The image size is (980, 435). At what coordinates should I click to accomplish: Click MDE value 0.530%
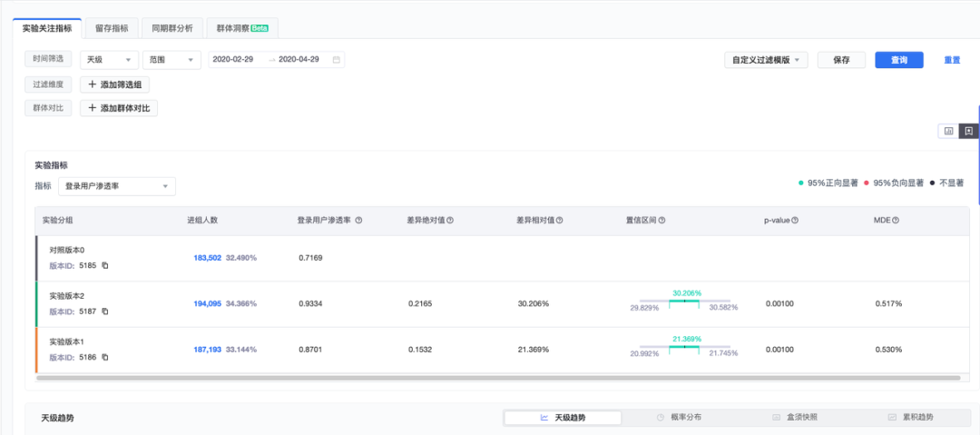[x=888, y=350]
